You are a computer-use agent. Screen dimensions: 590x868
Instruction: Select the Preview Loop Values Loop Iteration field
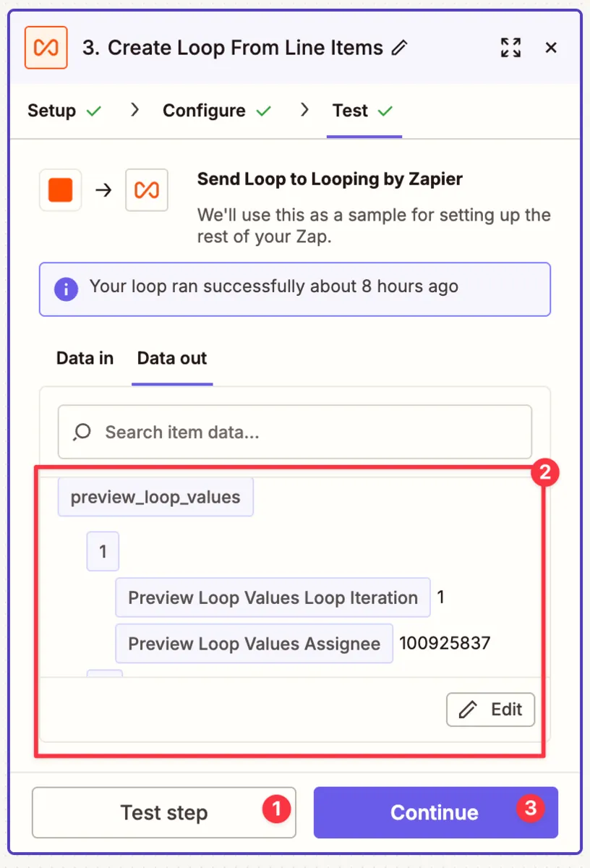(273, 598)
